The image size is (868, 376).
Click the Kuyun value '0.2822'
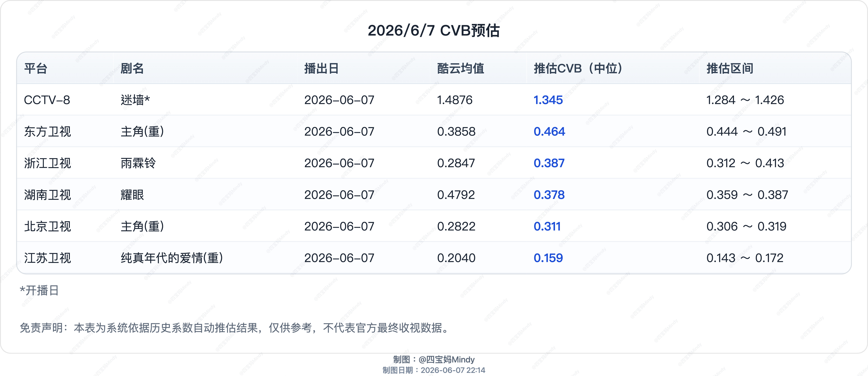coord(456,227)
